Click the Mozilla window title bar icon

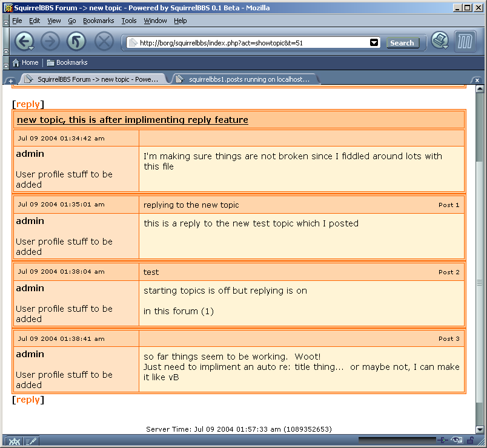pos(8,8)
